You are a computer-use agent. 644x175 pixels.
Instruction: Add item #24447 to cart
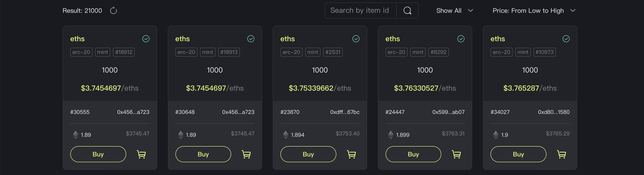[x=456, y=154]
